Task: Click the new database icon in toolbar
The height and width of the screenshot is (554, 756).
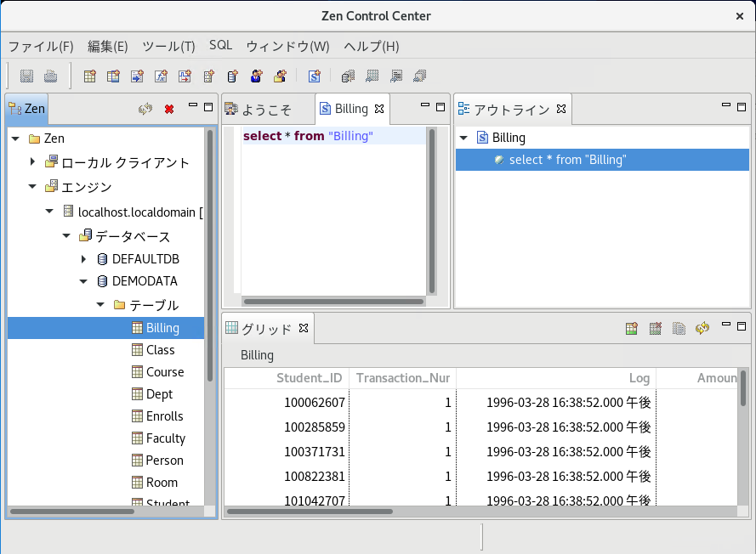Action: pyautogui.click(x=232, y=76)
